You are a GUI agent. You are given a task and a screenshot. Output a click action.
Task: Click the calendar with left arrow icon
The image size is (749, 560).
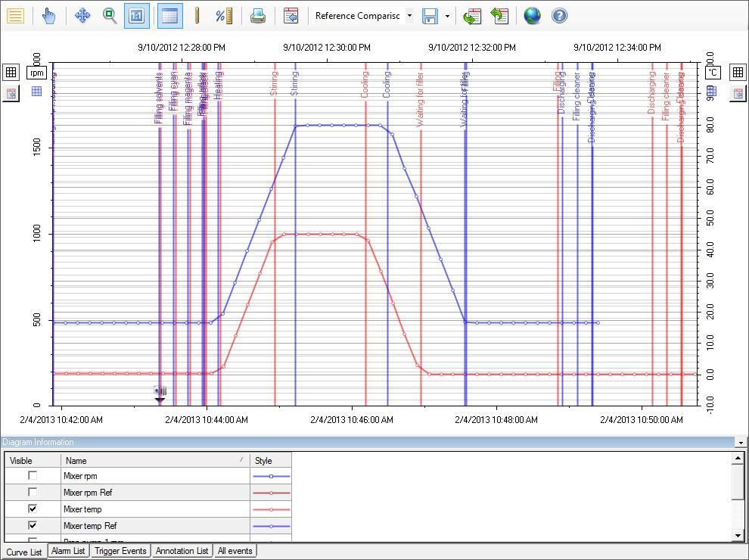(291, 16)
